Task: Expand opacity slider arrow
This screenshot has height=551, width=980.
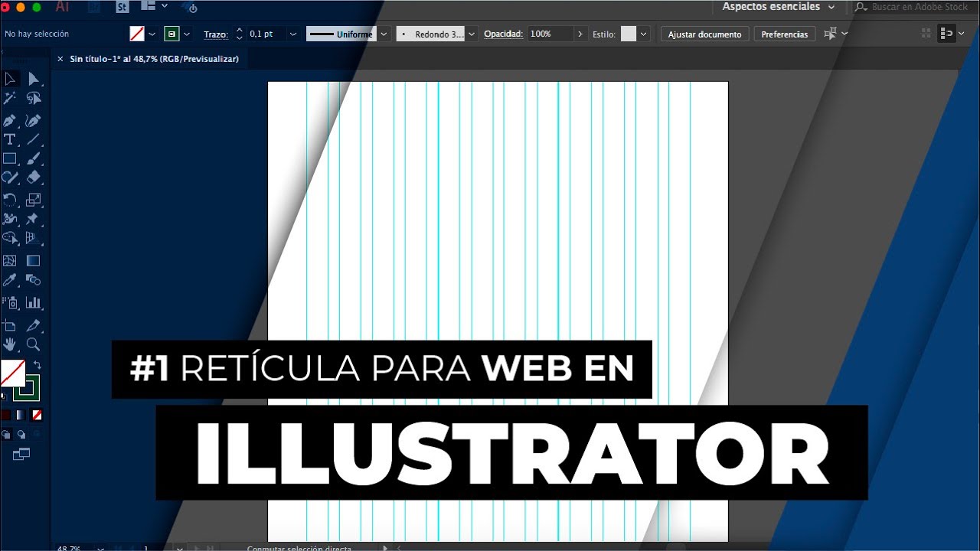Action: coord(580,34)
